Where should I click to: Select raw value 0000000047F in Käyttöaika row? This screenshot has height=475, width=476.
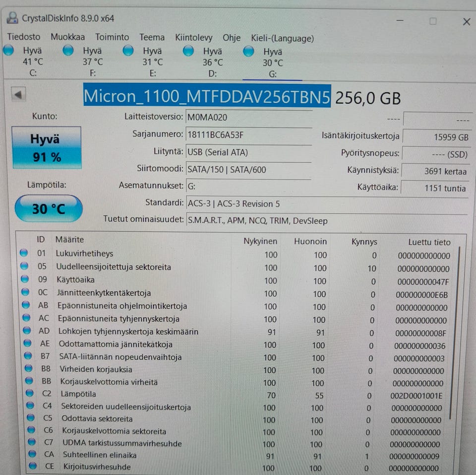[x=423, y=282]
